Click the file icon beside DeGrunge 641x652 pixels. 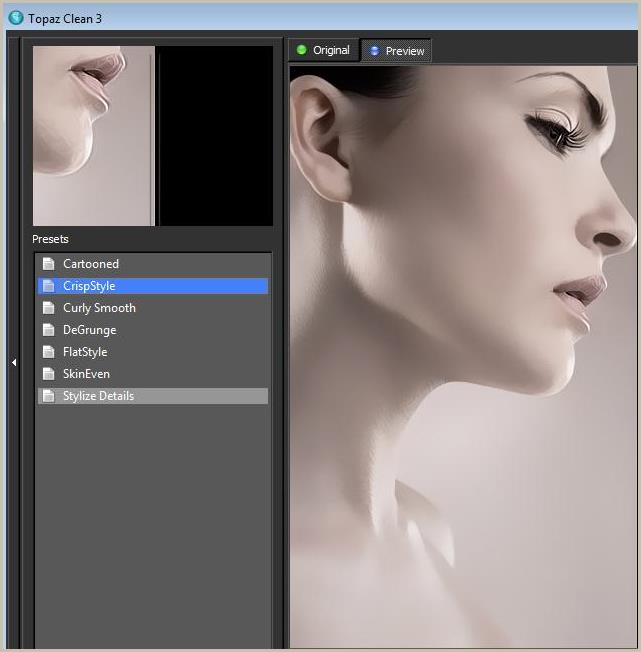coord(48,330)
